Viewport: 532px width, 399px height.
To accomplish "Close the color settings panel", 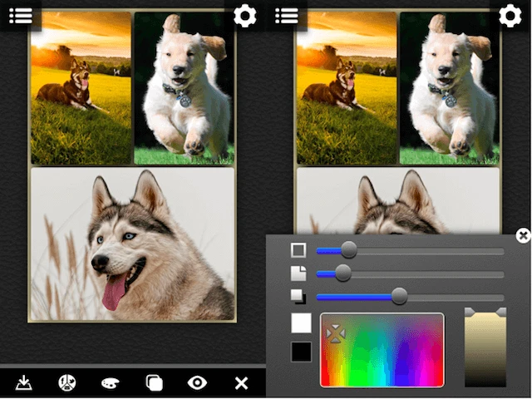I will 522,236.
